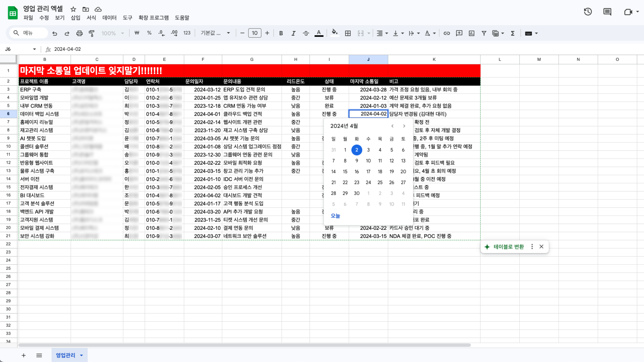Open the text color picker
This screenshot has width=644, height=362.
pos(319,33)
